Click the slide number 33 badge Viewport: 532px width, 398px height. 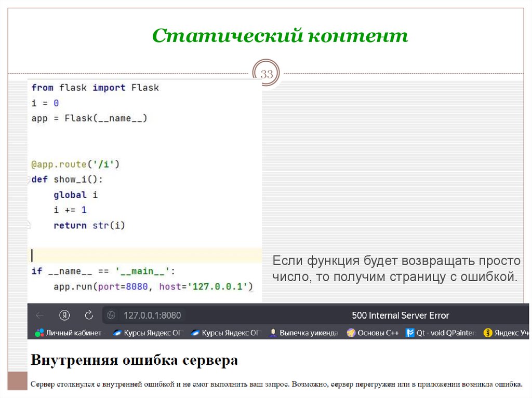[267, 73]
